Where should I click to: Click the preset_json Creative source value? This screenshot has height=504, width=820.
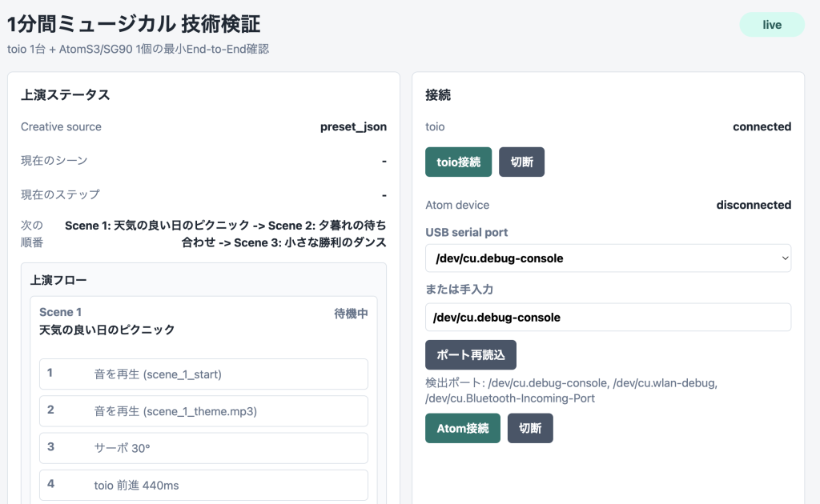tap(353, 127)
